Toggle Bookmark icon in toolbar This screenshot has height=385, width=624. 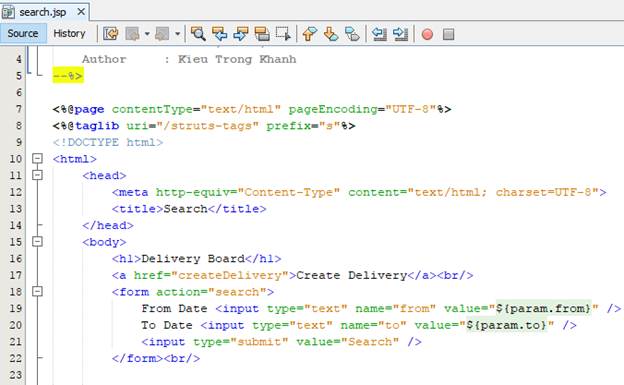[x=352, y=34]
